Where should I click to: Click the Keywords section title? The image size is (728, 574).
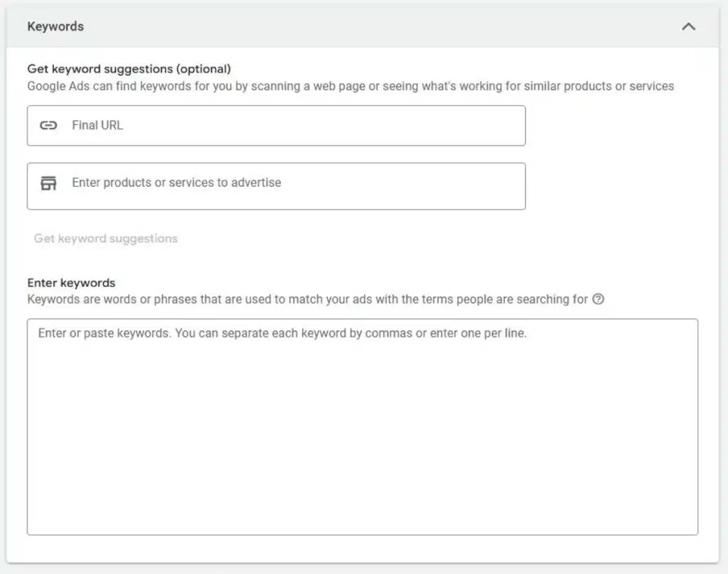pyautogui.click(x=55, y=26)
